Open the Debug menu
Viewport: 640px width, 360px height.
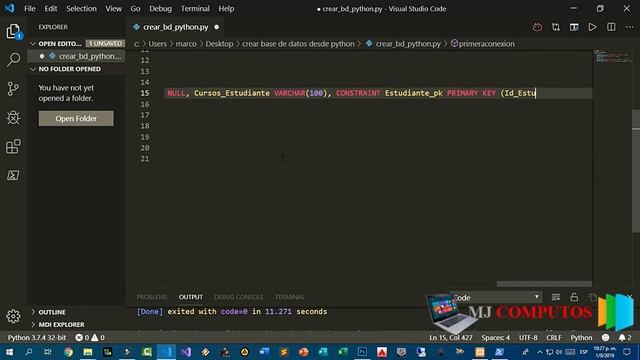(160, 9)
